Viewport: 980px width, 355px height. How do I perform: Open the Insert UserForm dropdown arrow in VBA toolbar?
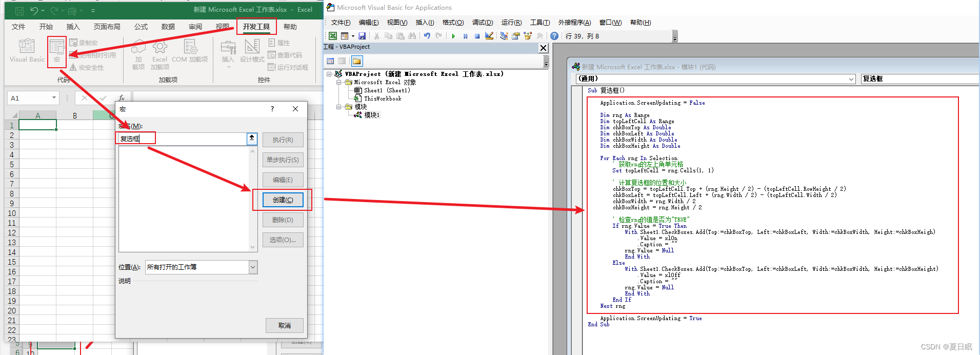(353, 36)
